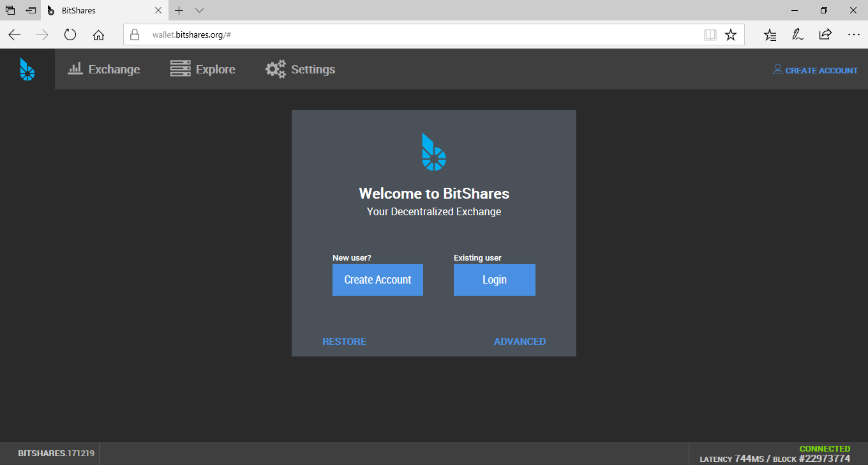Image resolution: width=868 pixels, height=465 pixels.
Task: Go to browser home page
Action: tap(98, 34)
